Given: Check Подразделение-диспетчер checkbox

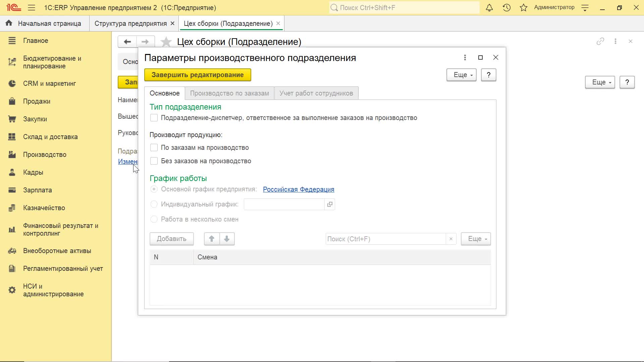Looking at the screenshot, I should (154, 118).
